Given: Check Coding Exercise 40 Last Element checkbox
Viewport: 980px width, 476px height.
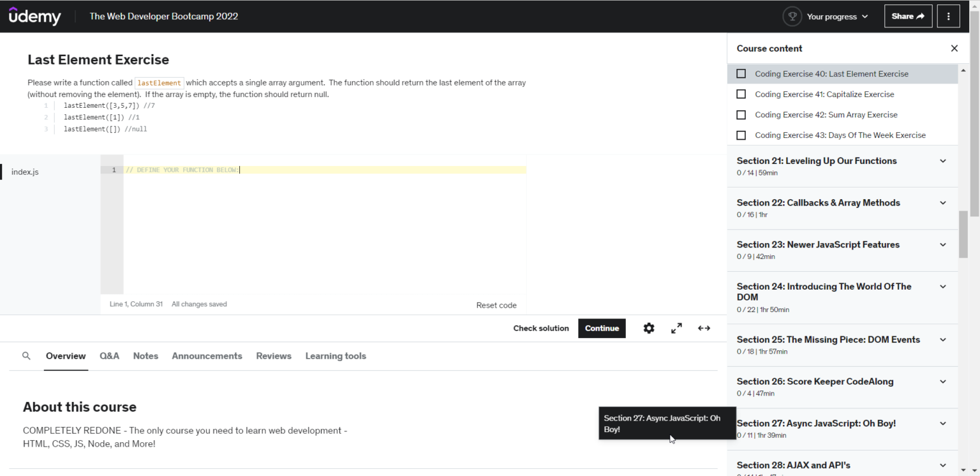Looking at the screenshot, I should point(741,74).
